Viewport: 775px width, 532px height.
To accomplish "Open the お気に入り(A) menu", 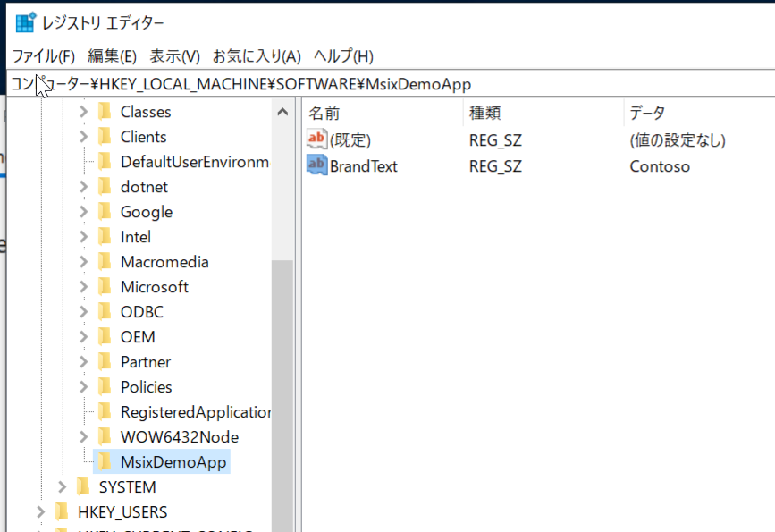I will tap(257, 56).
